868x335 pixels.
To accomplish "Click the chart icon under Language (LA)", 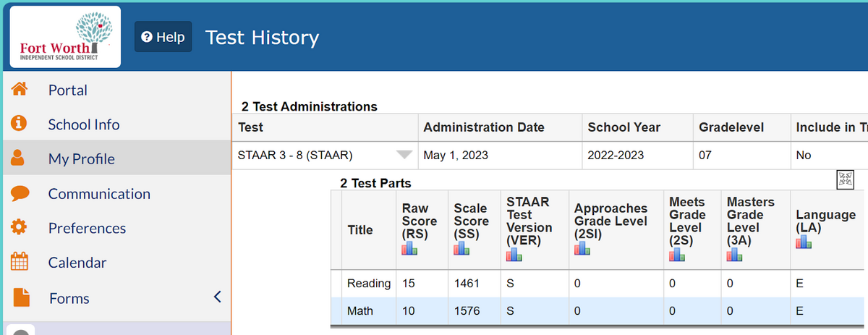I will click(x=804, y=242).
